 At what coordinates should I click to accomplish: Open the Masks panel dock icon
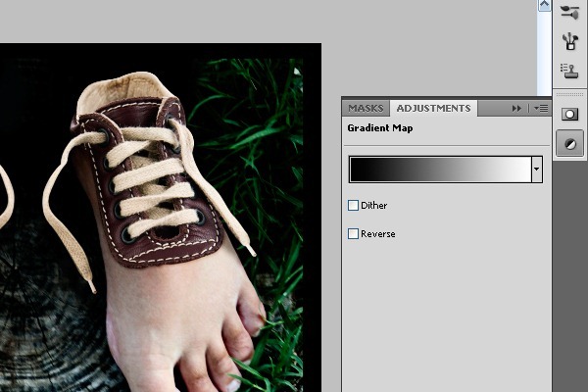[569, 114]
